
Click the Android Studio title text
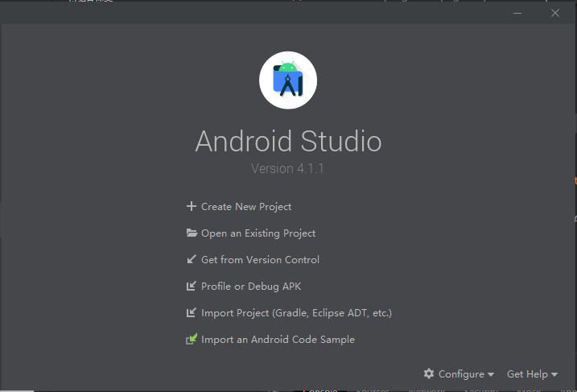click(x=288, y=141)
